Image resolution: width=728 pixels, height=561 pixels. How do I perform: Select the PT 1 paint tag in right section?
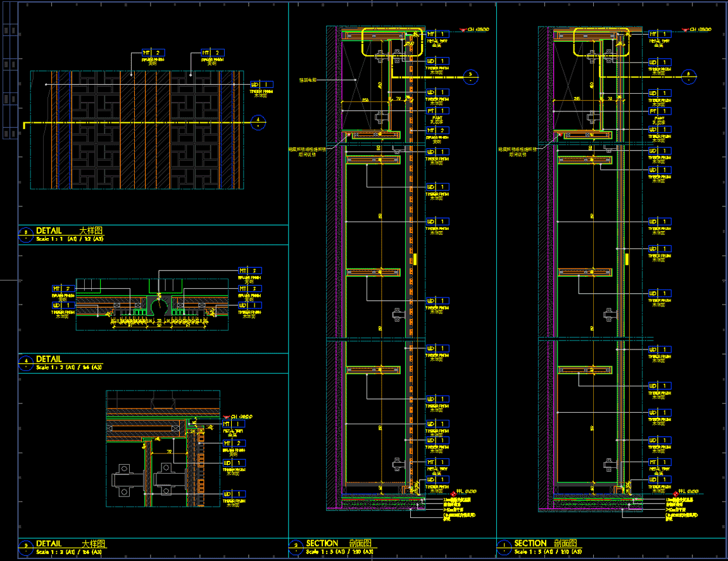[660, 111]
